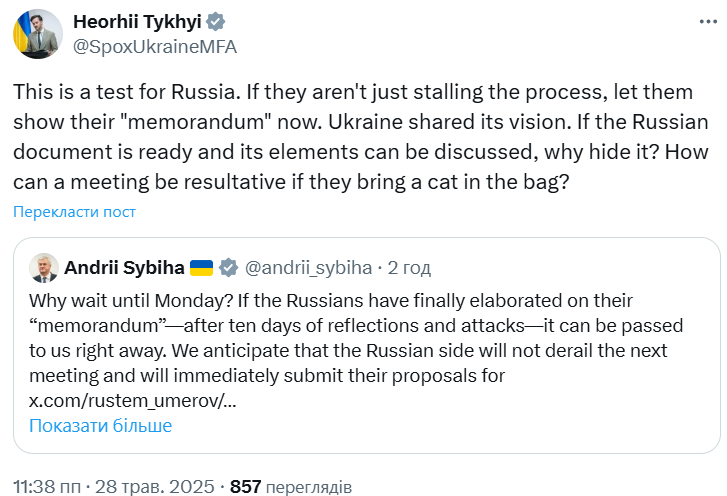The width and height of the screenshot is (727, 496).
Task: Click the "857 переглядів" view count
Action: (x=291, y=487)
